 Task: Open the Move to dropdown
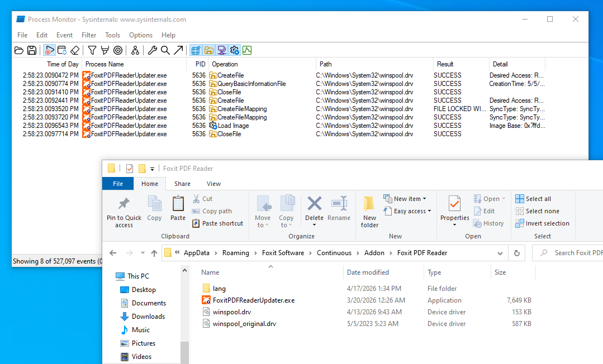[263, 212]
